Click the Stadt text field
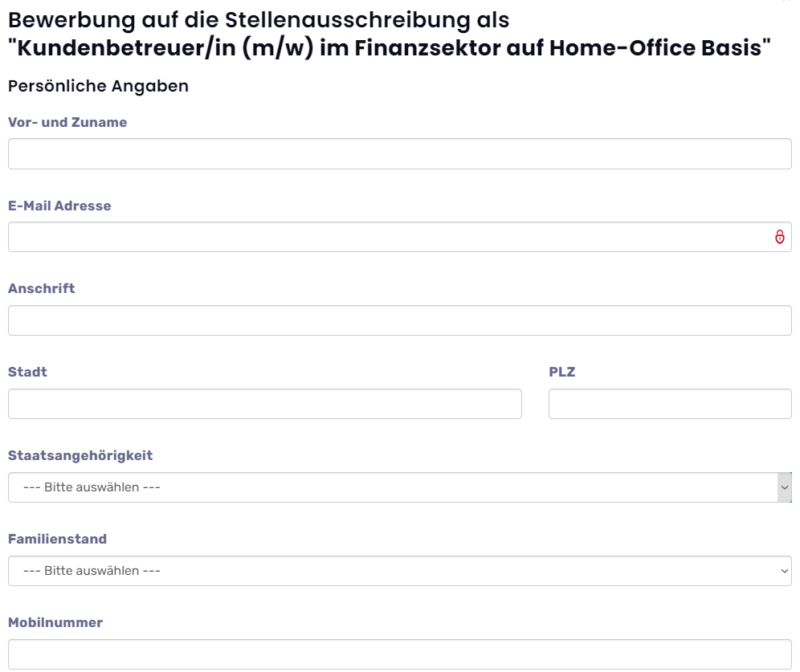Viewport: 800px width, 672px height. point(265,404)
